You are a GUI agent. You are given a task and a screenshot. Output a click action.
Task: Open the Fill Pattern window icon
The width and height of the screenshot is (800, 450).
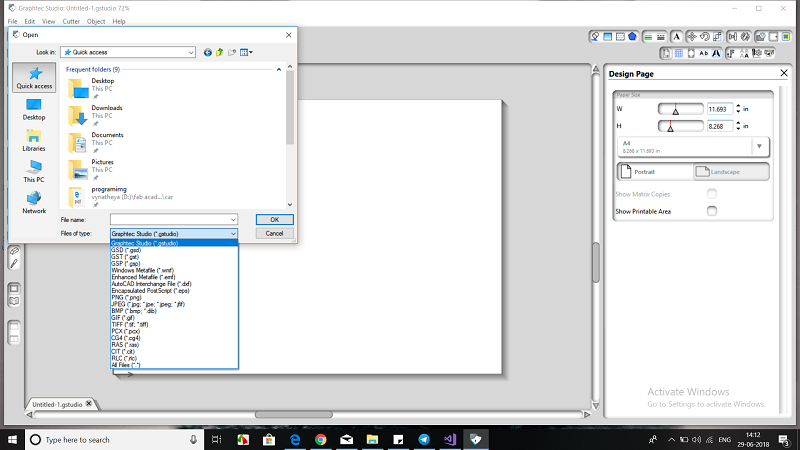coord(620,37)
